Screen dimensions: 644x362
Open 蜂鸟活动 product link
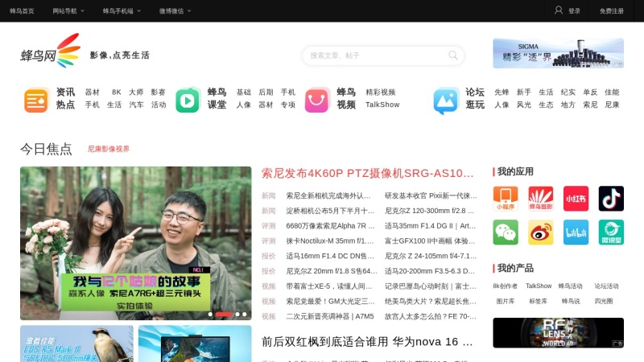point(570,286)
